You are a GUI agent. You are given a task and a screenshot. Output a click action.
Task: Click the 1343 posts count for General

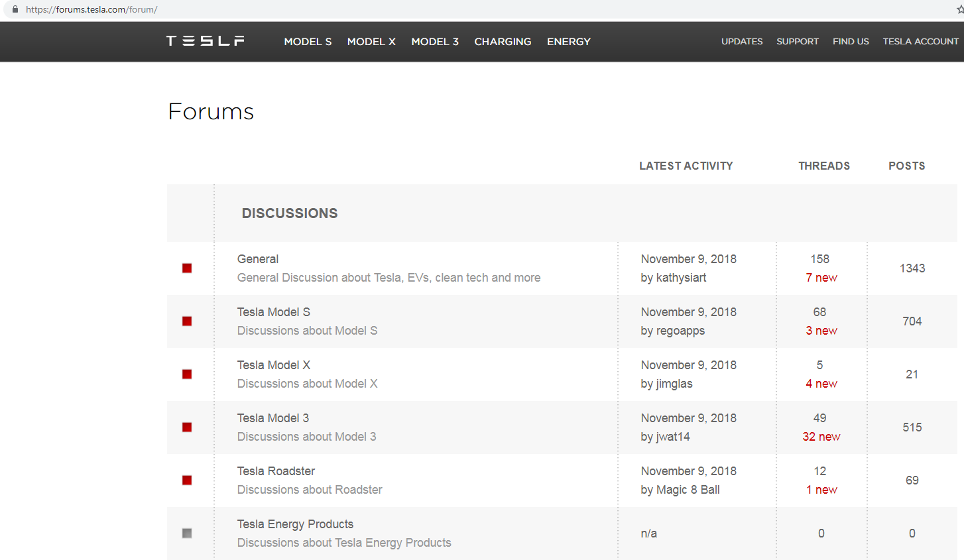(x=912, y=268)
